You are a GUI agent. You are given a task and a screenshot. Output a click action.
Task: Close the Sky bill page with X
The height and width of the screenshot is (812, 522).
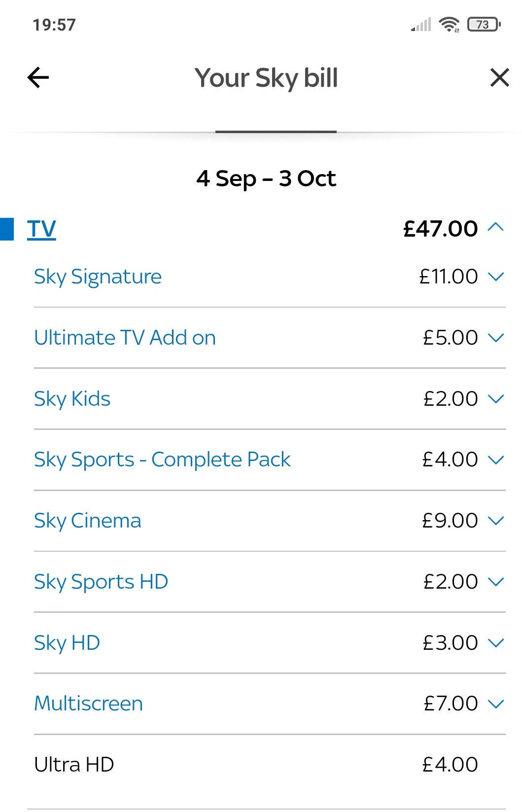(499, 77)
